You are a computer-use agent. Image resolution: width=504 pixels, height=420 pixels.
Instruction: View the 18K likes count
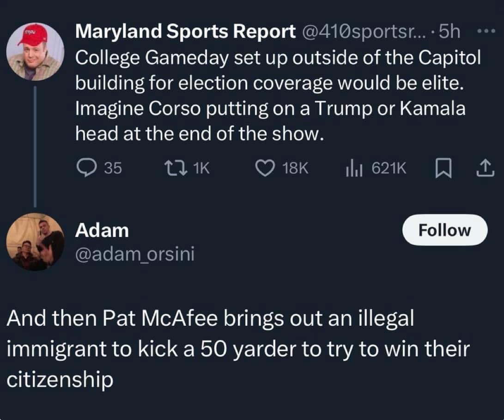pos(295,168)
